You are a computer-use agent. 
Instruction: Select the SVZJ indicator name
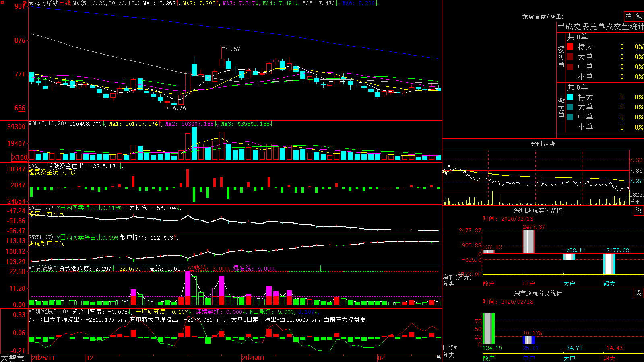click(x=35, y=166)
